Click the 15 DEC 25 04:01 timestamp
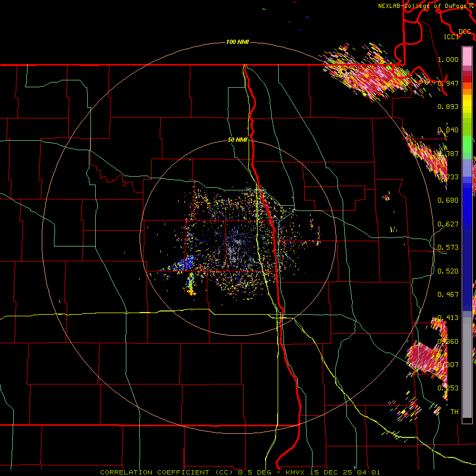The image size is (476, 476). tap(345, 472)
